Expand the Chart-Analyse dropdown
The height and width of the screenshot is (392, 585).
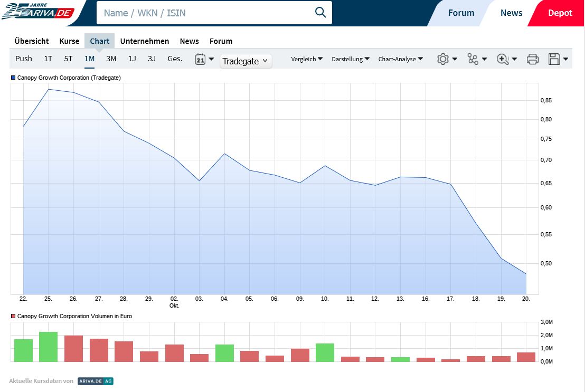[400, 59]
